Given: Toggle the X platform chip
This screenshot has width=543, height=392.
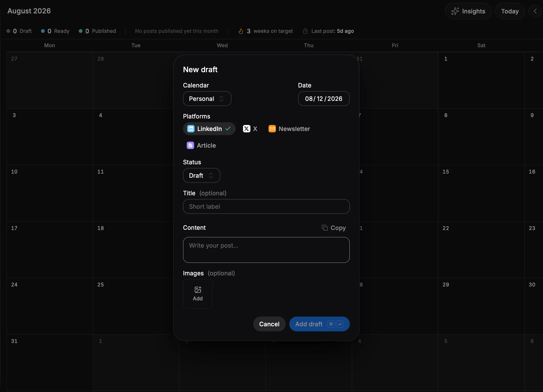Looking at the screenshot, I should point(250,129).
